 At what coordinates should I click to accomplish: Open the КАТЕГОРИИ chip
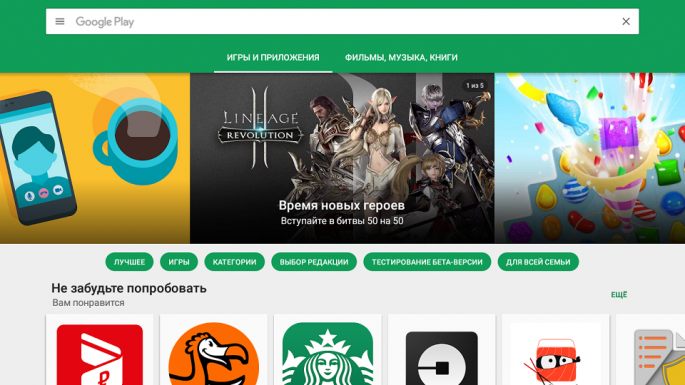coord(234,262)
